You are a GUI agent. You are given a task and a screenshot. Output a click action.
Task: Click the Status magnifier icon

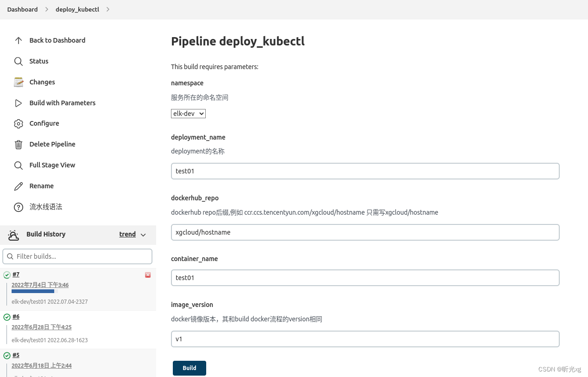pyautogui.click(x=19, y=61)
